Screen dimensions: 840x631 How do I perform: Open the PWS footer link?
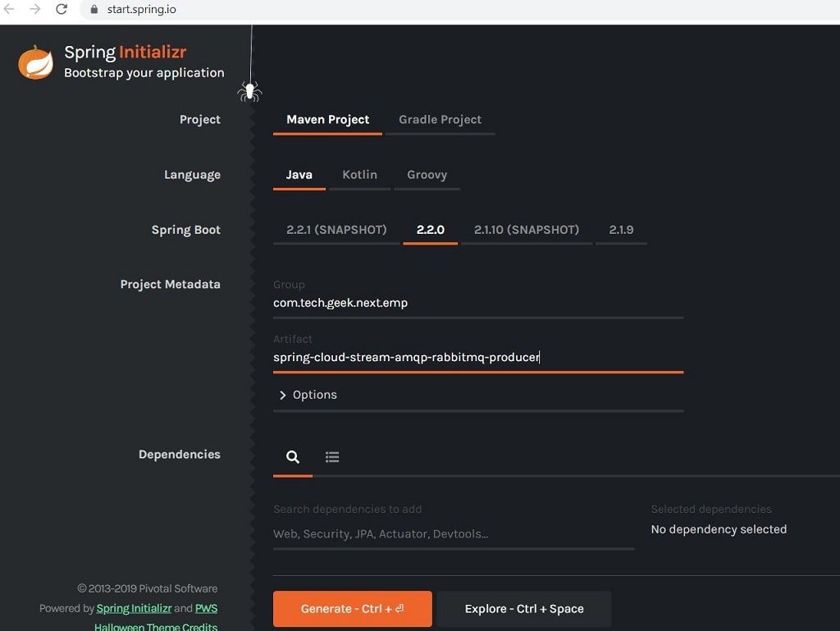click(x=206, y=609)
